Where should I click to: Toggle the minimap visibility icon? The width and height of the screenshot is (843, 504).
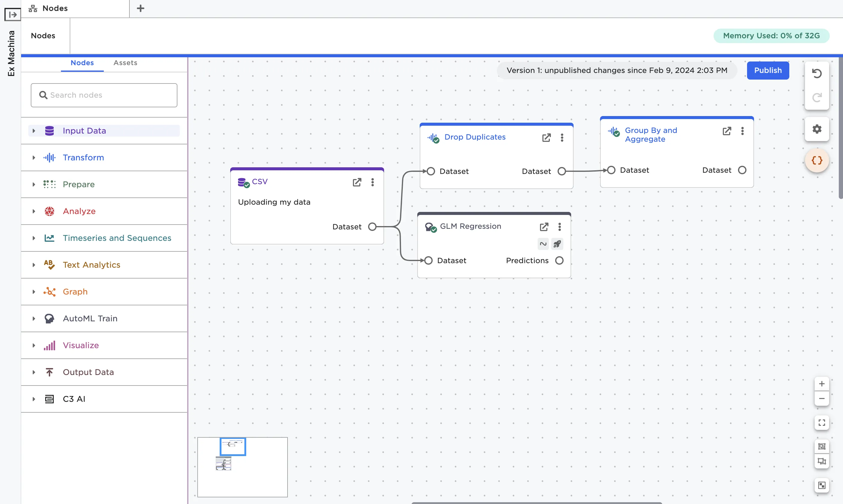(822, 485)
